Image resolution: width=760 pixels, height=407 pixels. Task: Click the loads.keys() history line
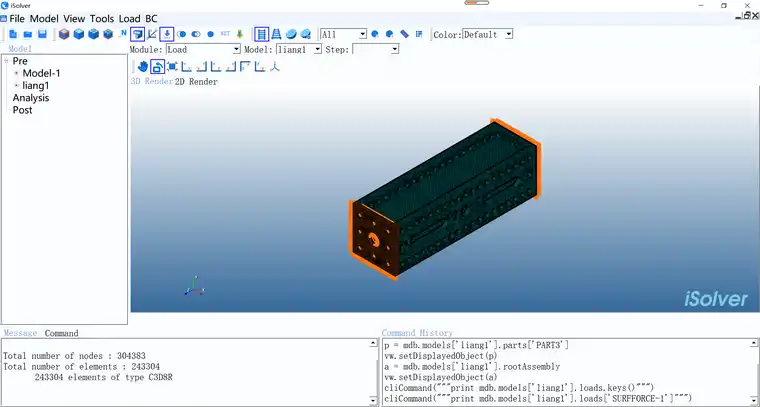click(x=519, y=388)
